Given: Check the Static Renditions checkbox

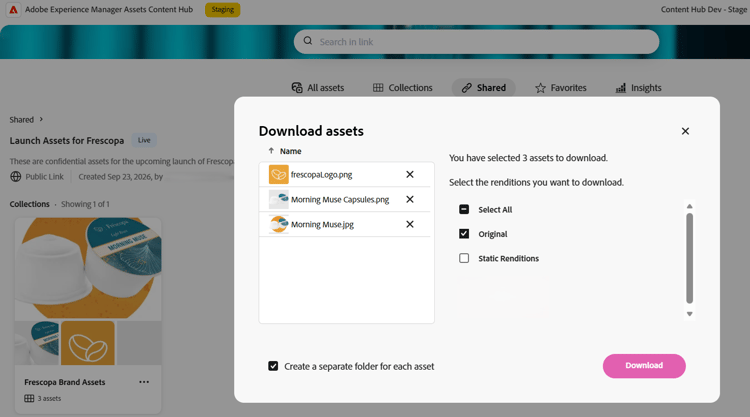Looking at the screenshot, I should coord(464,258).
